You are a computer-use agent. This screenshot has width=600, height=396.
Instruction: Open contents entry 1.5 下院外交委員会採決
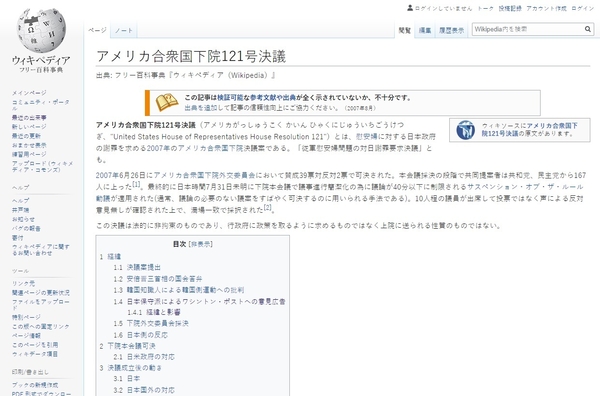[151, 324]
